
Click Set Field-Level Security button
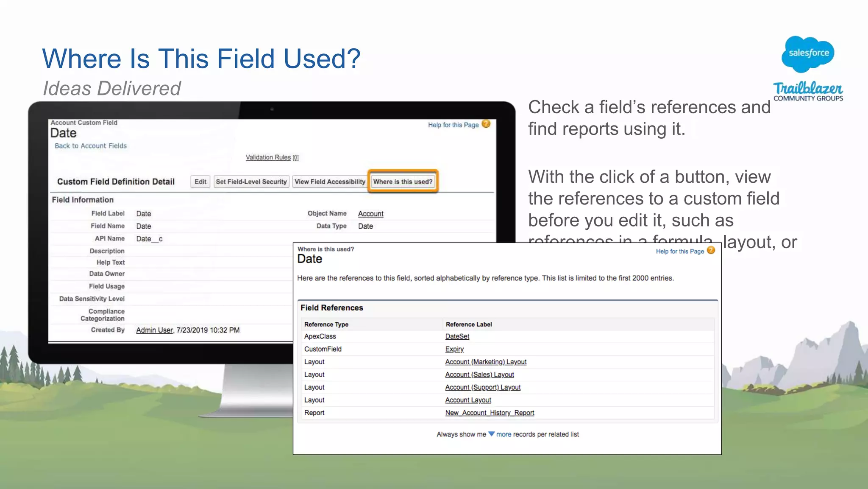coord(251,182)
